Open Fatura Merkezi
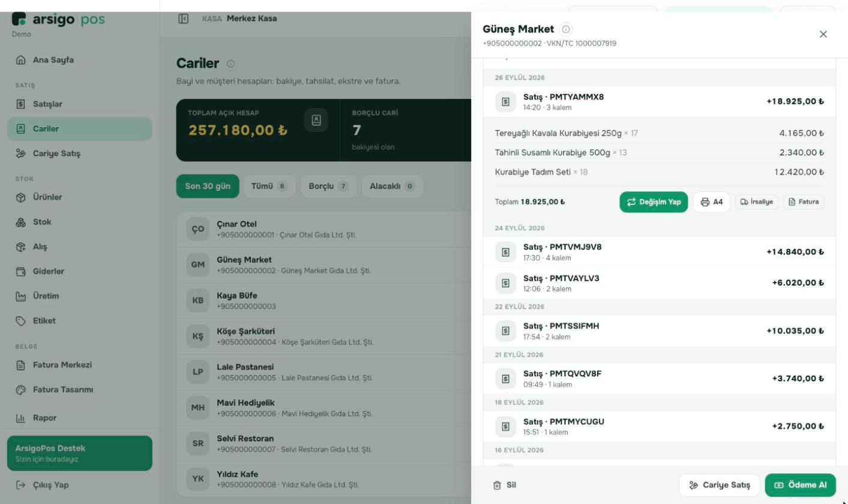Screen dimensions: 848x504 coord(80,365)
